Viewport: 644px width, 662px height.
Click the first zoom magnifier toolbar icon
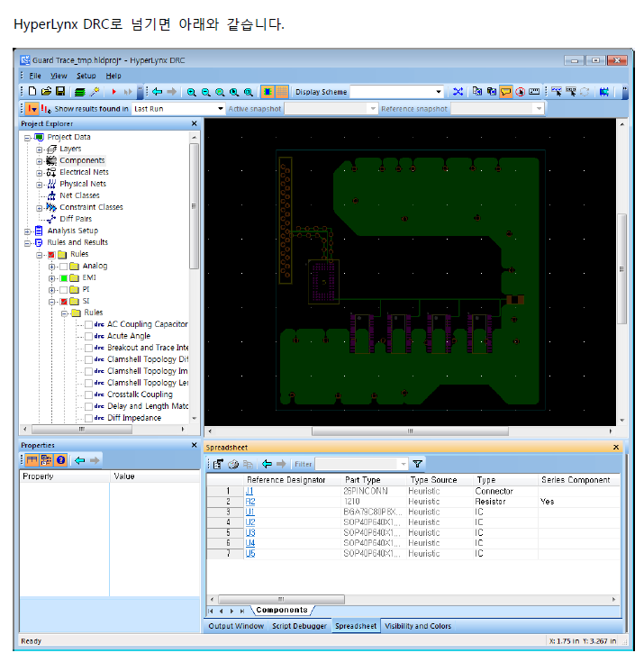coord(191,92)
